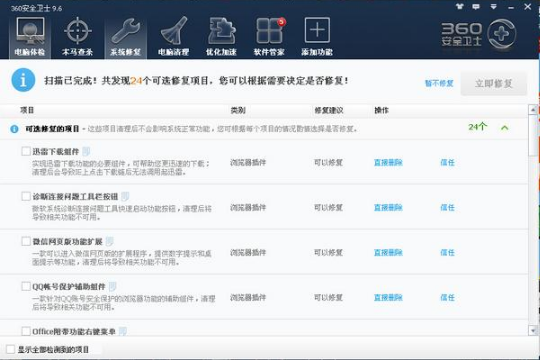Click 浏览器插件 category for 迅雷下载组件
The height and width of the screenshot is (360, 540).
pyautogui.click(x=248, y=162)
